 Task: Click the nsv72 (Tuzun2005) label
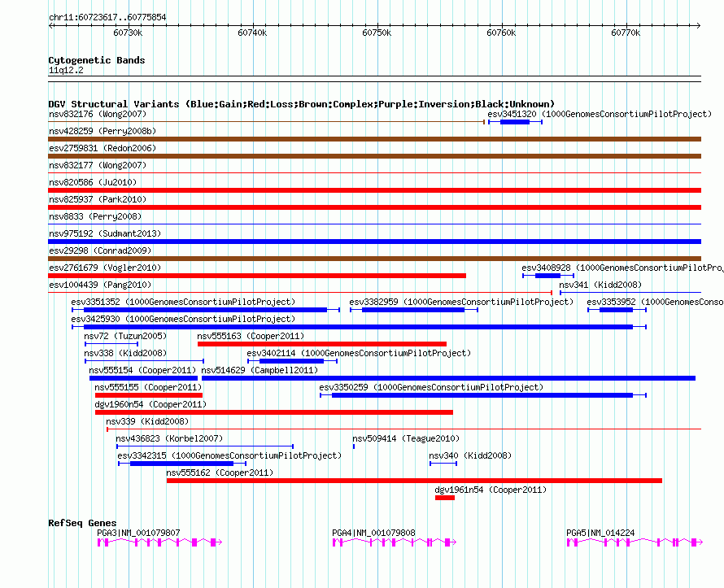125,336
